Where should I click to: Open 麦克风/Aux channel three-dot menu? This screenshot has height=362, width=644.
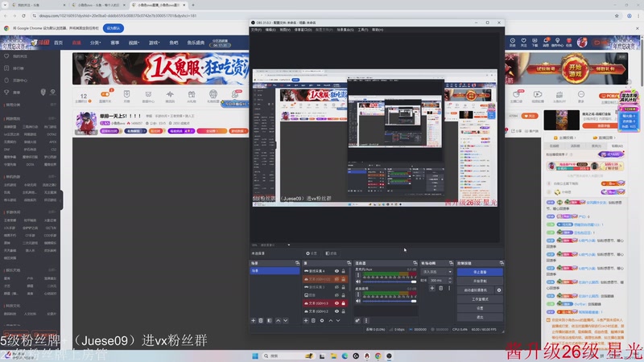coord(357,275)
